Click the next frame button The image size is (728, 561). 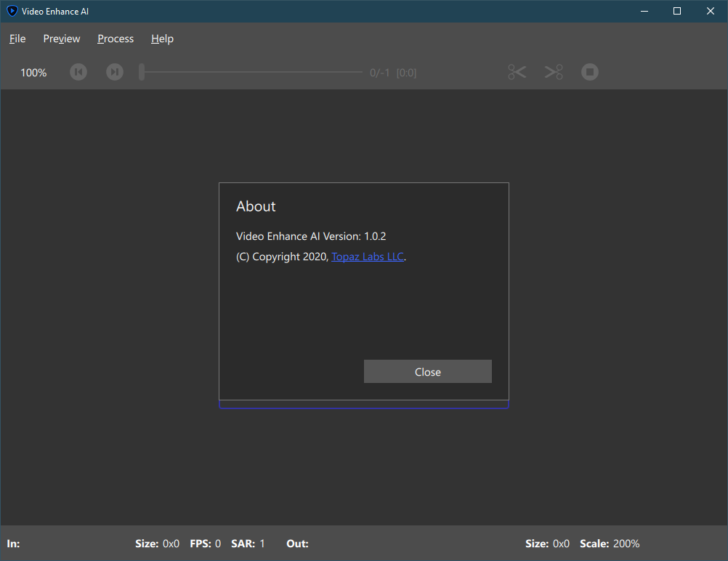click(x=115, y=72)
